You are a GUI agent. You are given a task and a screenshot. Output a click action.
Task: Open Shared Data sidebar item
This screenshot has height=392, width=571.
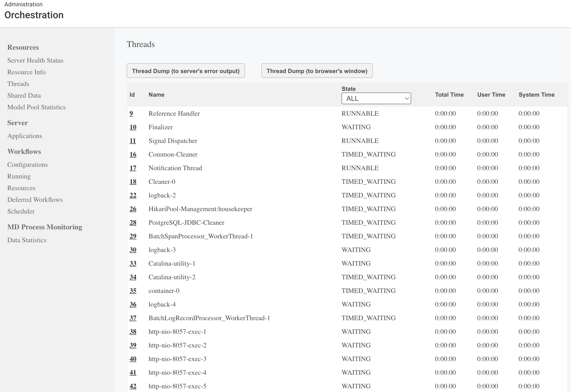coord(24,95)
